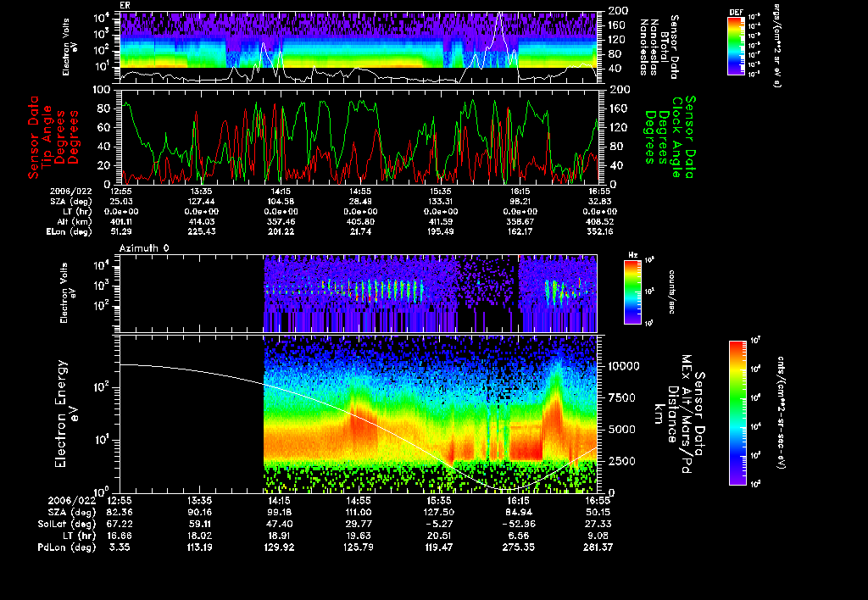Click the ELon value 21.74

point(361,232)
